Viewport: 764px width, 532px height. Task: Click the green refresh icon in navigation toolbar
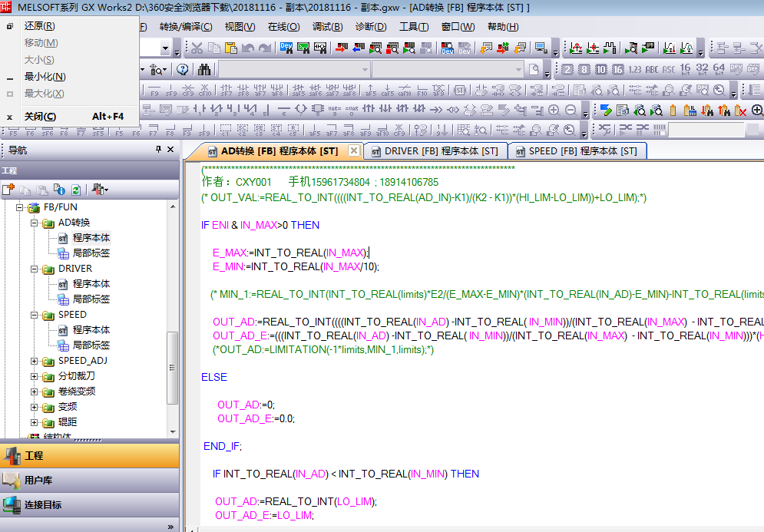[75, 189]
